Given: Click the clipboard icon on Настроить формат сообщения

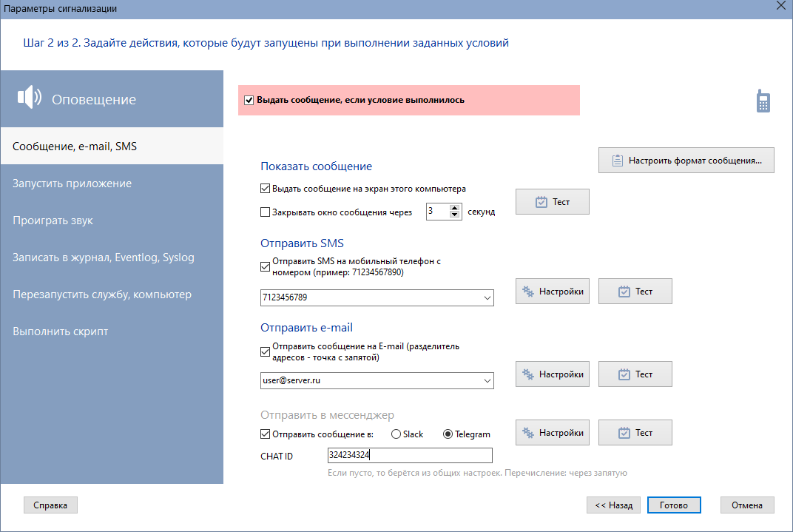Looking at the screenshot, I should (618, 161).
